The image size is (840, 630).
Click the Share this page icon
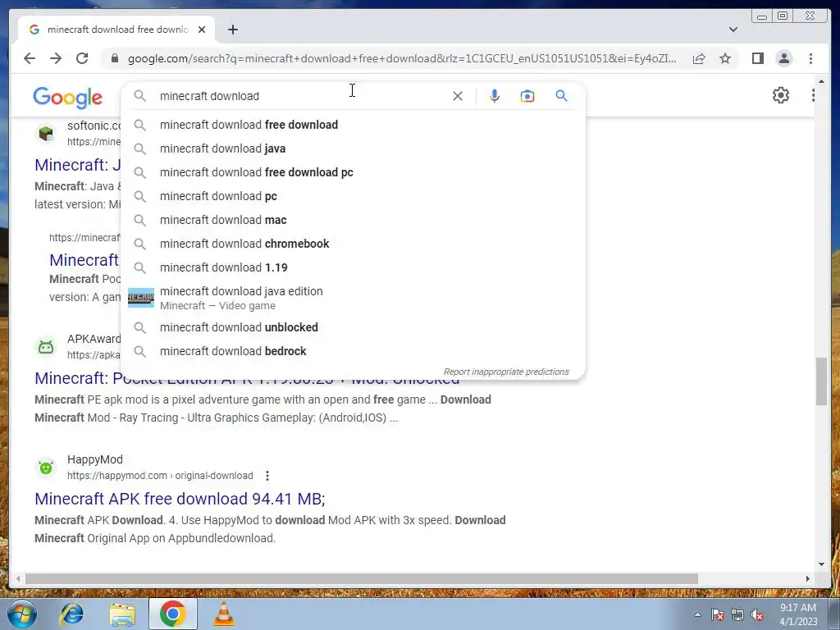point(699,58)
